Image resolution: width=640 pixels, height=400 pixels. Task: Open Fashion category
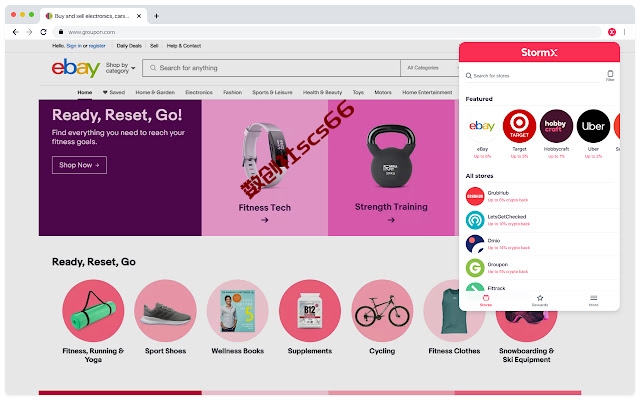click(232, 92)
